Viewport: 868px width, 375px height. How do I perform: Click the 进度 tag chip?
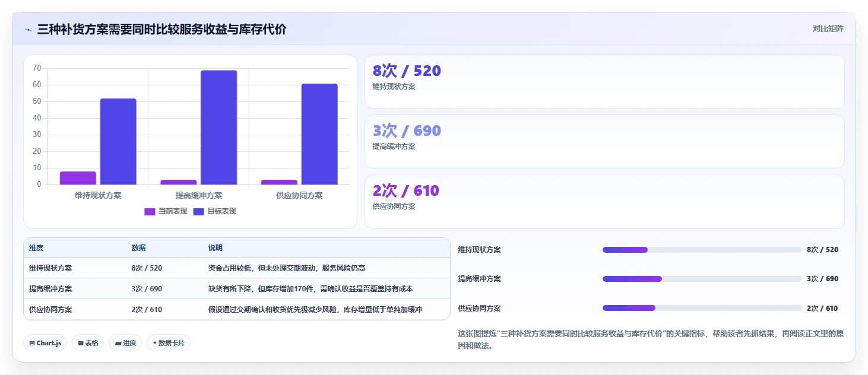(x=125, y=343)
